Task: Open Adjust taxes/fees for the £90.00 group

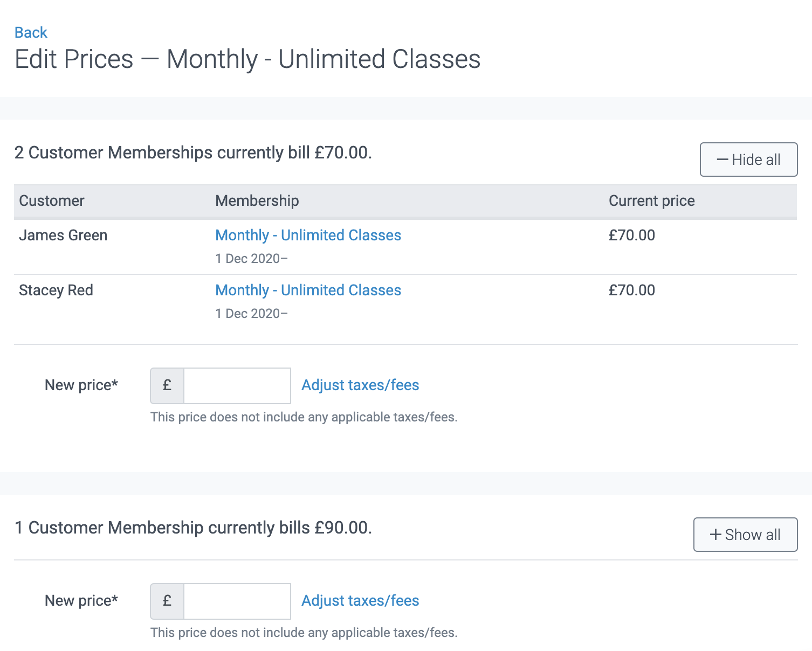Action: [360, 600]
